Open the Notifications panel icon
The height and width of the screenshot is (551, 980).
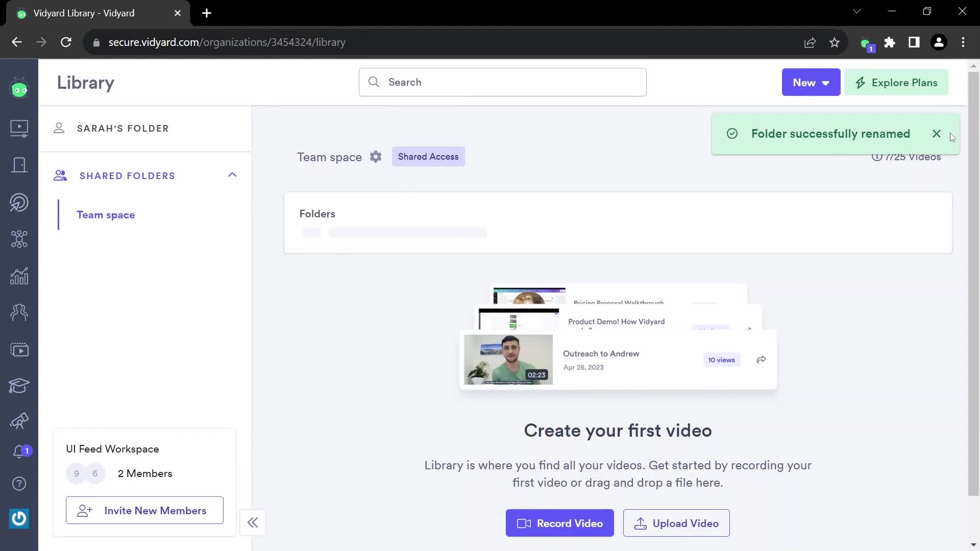pyautogui.click(x=19, y=451)
